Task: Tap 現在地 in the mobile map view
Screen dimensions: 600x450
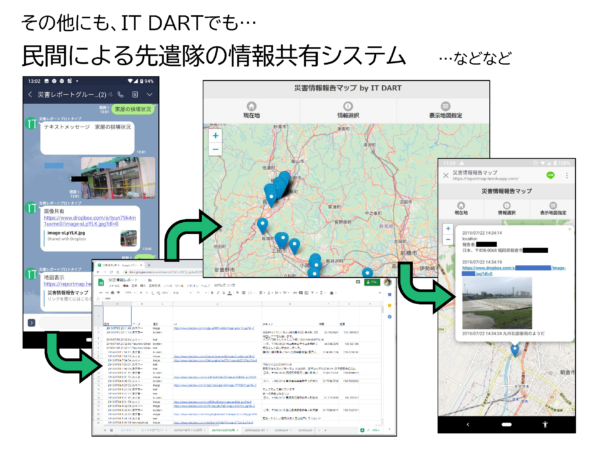Action: click(461, 208)
